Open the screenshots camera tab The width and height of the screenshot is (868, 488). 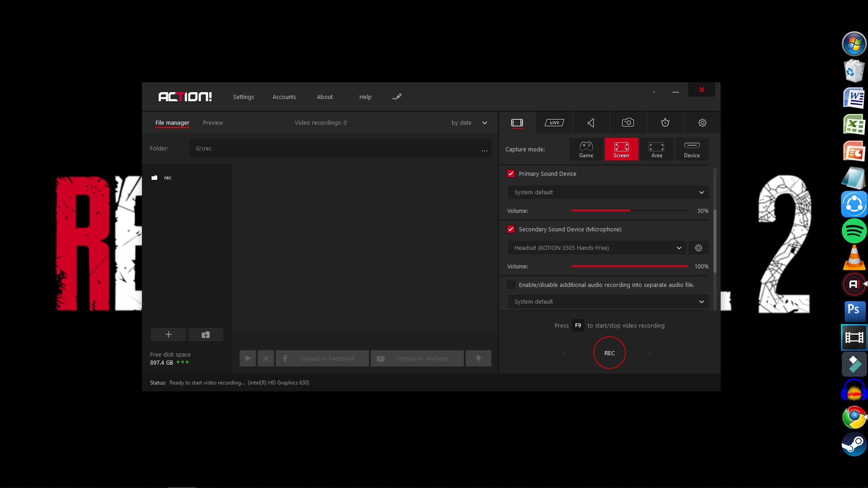(628, 122)
